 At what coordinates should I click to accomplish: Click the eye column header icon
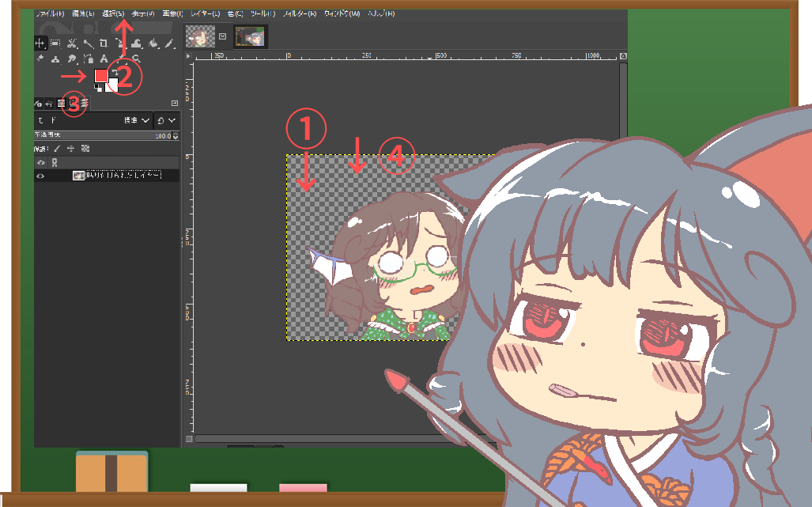[41, 163]
